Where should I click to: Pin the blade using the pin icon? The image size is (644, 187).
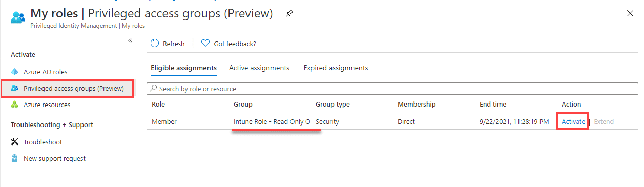pos(289,13)
